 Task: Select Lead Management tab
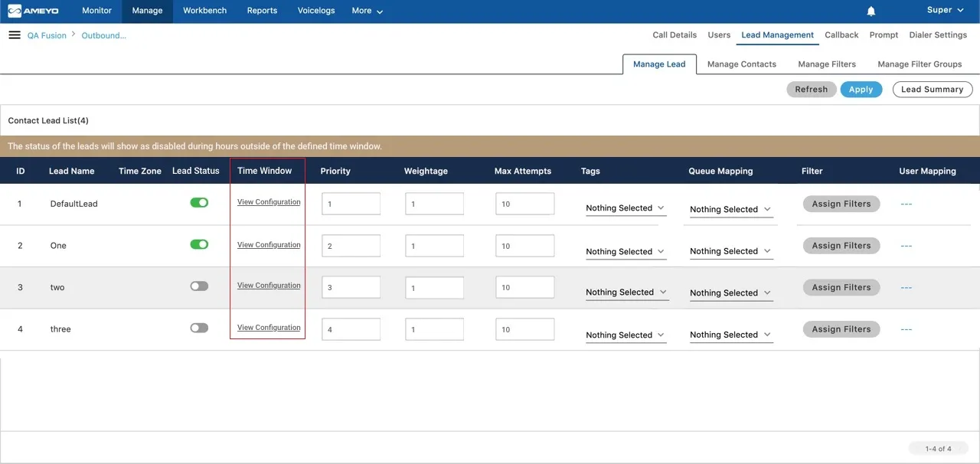point(777,35)
